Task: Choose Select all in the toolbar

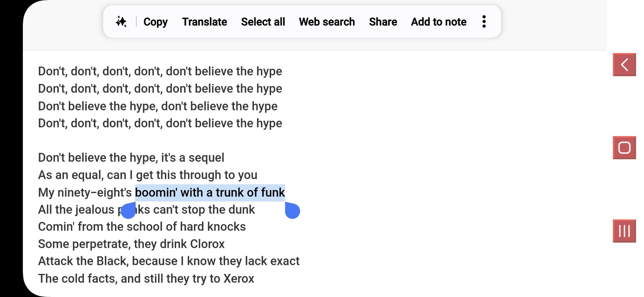Action: (263, 22)
